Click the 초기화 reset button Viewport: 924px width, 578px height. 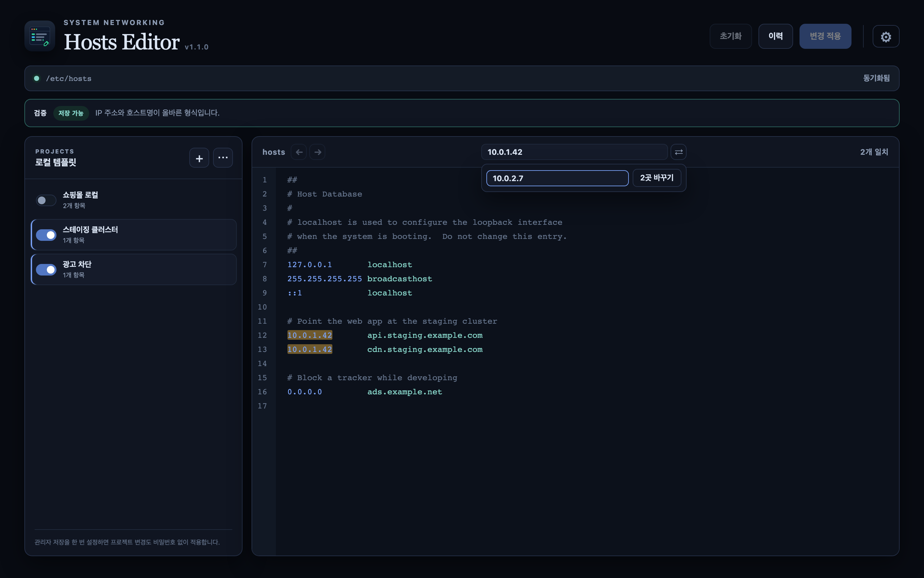pyautogui.click(x=731, y=36)
